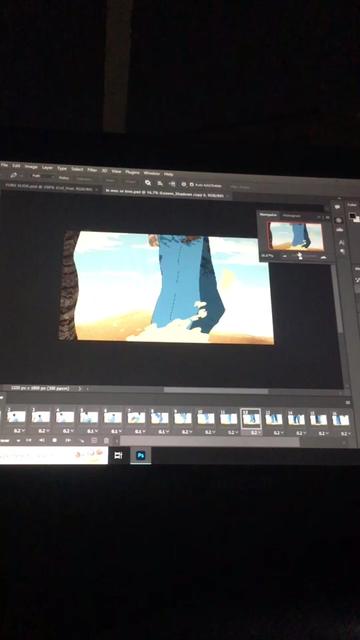Screen dimensions: 360x640
Task: Open the File menu
Action: coord(4,165)
